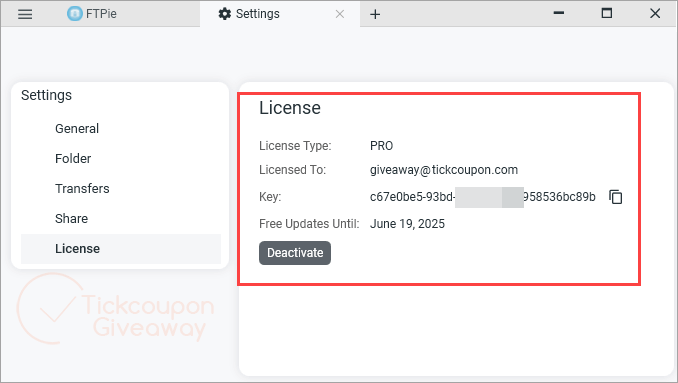Open Transfers settings section
The width and height of the screenshot is (678, 383).
(x=121, y=188)
